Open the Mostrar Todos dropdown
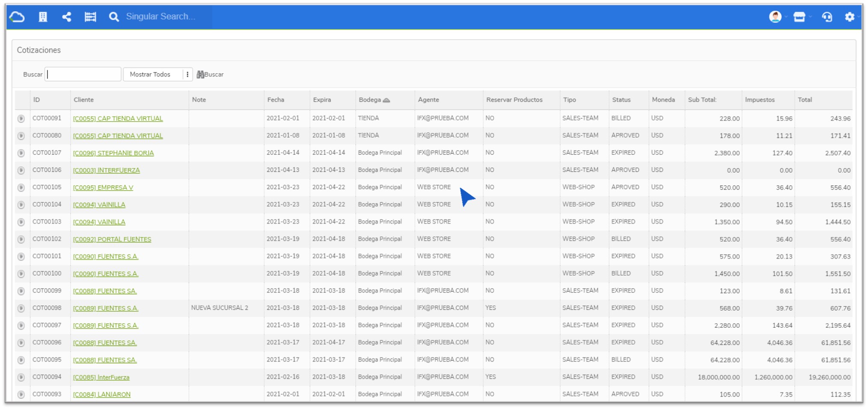 (158, 74)
